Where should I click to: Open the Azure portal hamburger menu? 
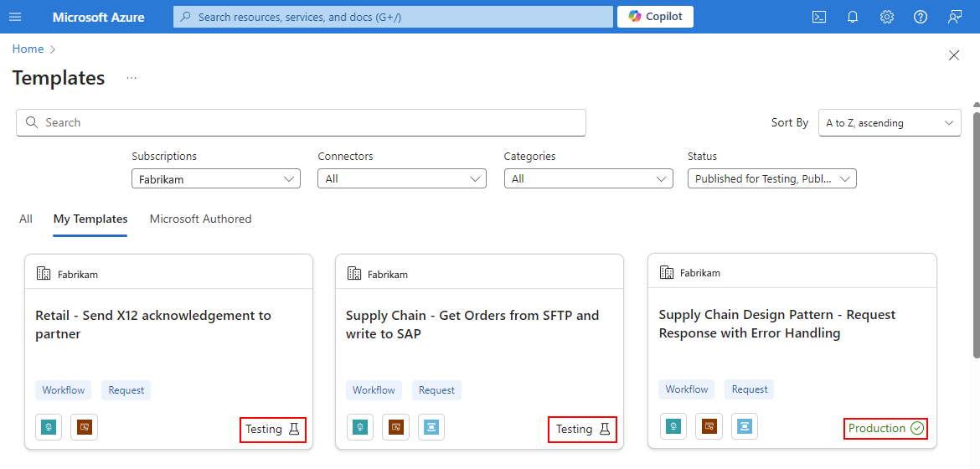pyautogui.click(x=15, y=17)
